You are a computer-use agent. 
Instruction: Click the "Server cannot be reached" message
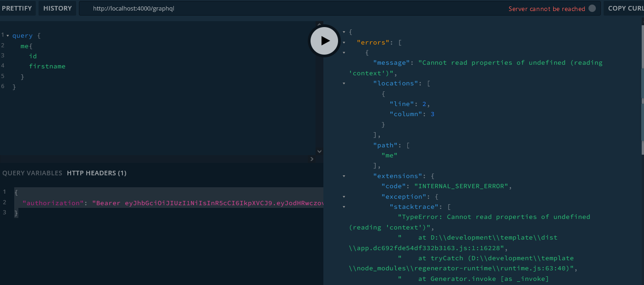click(547, 9)
